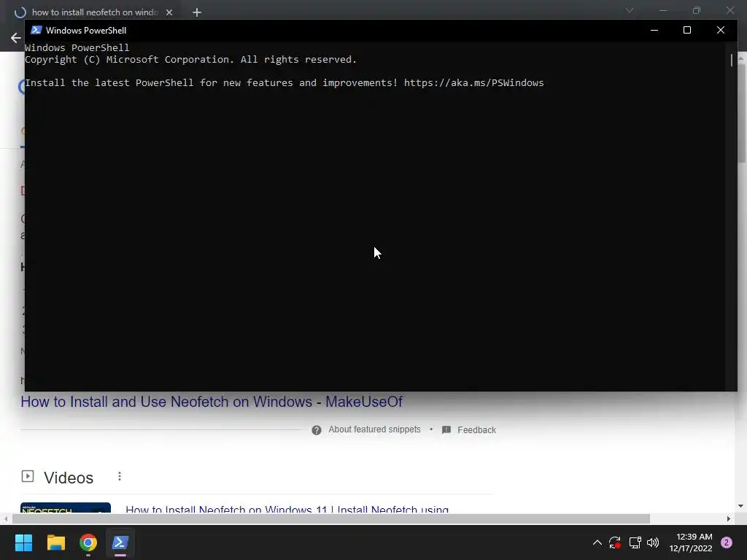Select the 'how to install neofetch' tab
This screenshot has width=747, height=560.
coord(94,12)
